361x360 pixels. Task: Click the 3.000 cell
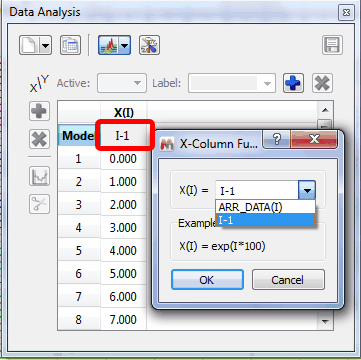(123, 228)
